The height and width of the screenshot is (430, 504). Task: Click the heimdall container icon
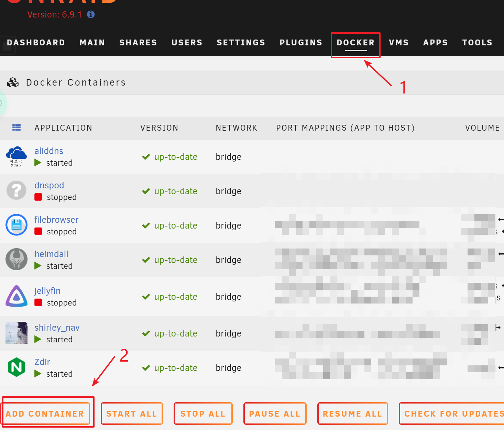click(x=17, y=259)
